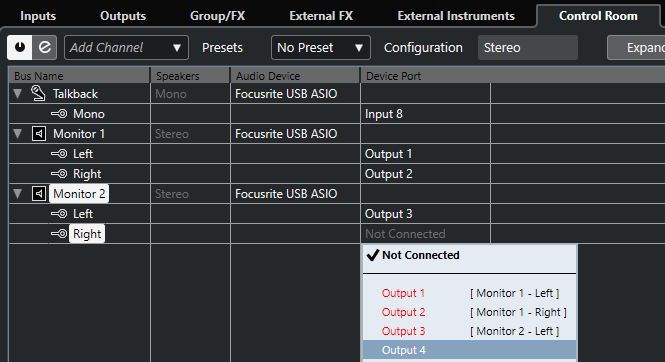
Task: Select the Left channel under Monitor 1
Action: click(x=83, y=153)
